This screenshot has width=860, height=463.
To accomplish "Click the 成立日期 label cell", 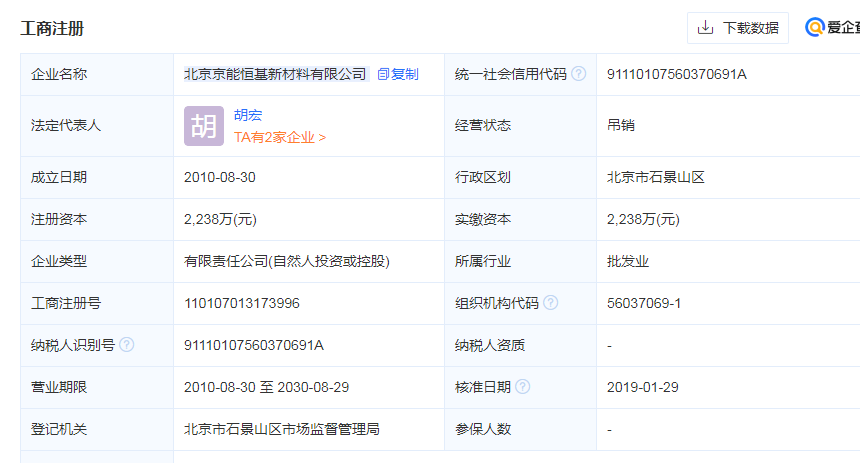I will coord(97,178).
